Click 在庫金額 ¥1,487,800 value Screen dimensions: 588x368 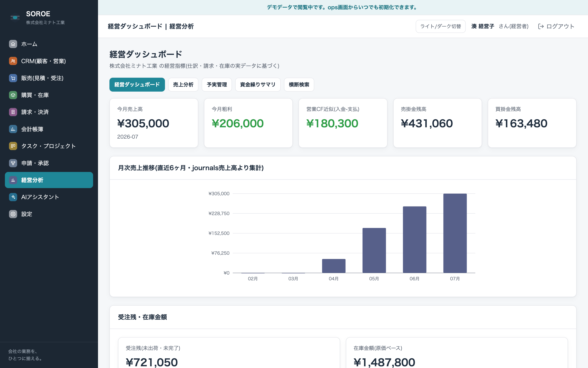click(x=384, y=362)
